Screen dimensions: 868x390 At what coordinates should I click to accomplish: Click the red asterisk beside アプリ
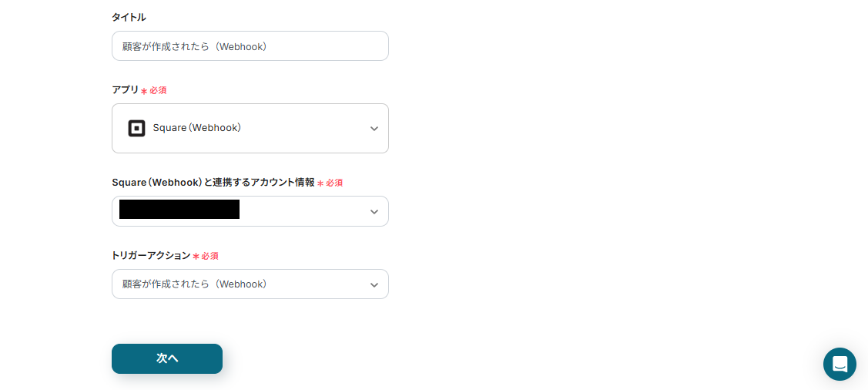point(144,91)
